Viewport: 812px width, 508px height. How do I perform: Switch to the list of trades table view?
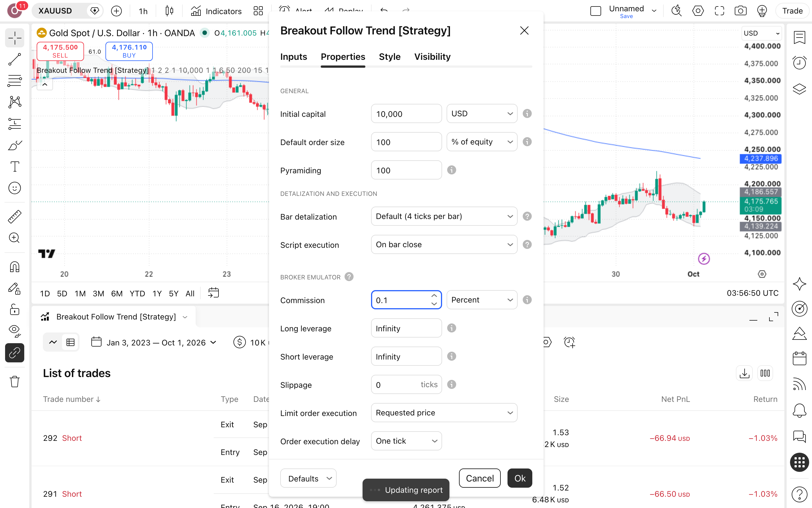tap(70, 342)
